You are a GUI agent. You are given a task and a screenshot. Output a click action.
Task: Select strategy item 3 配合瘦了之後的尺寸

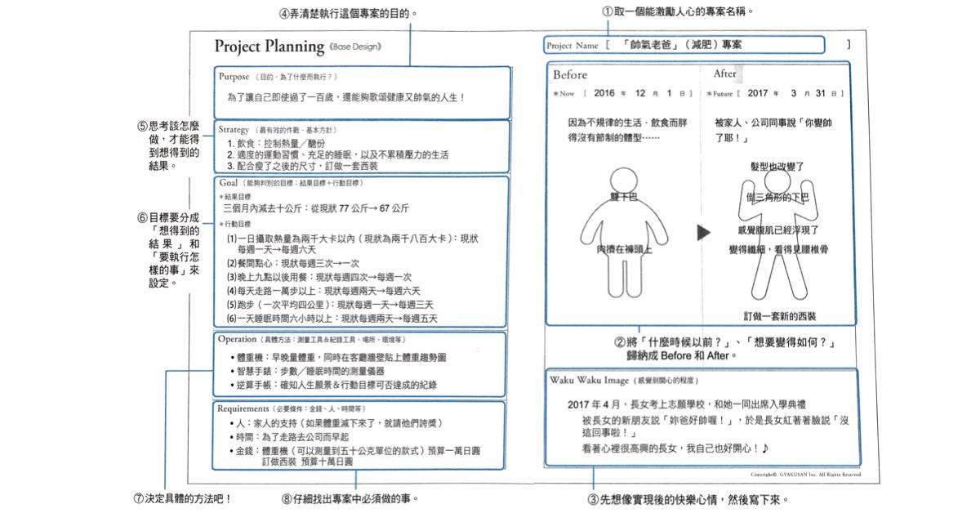pos(303,166)
